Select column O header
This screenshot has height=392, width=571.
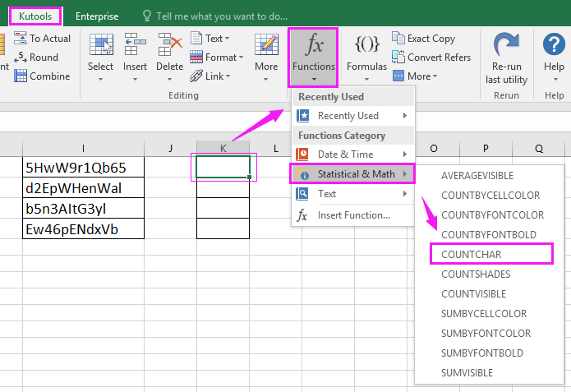coord(433,148)
